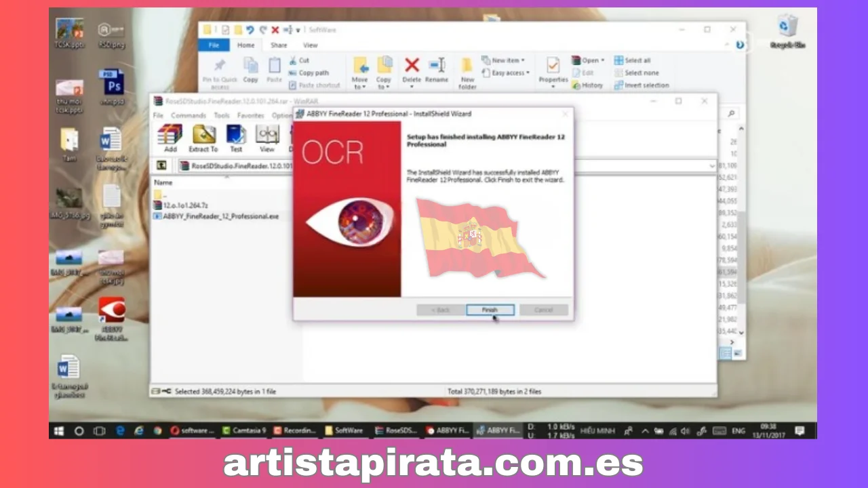Click Select all in Explorer ribbon

632,60
